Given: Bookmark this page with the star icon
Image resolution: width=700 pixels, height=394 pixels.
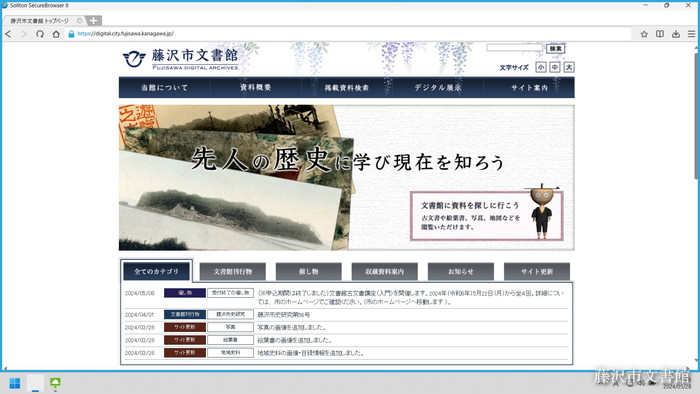Looking at the screenshot, I should click(x=644, y=34).
